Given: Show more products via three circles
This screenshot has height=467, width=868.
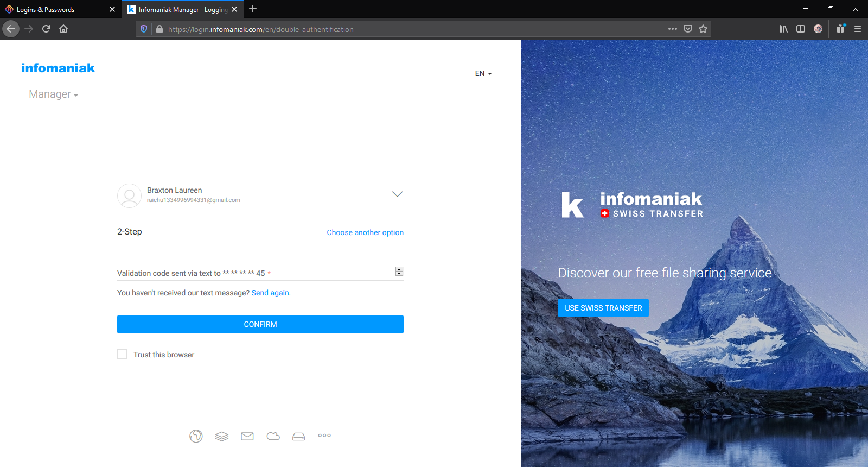Looking at the screenshot, I should click(324, 436).
